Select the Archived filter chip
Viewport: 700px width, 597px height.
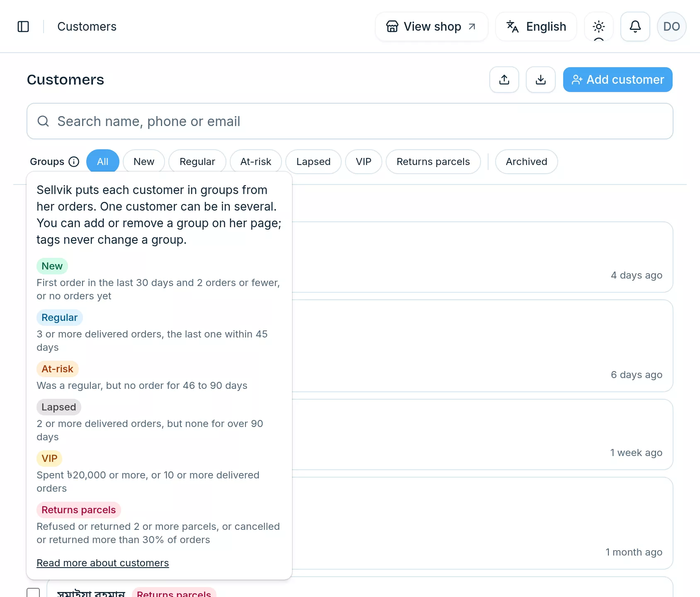pos(527,162)
